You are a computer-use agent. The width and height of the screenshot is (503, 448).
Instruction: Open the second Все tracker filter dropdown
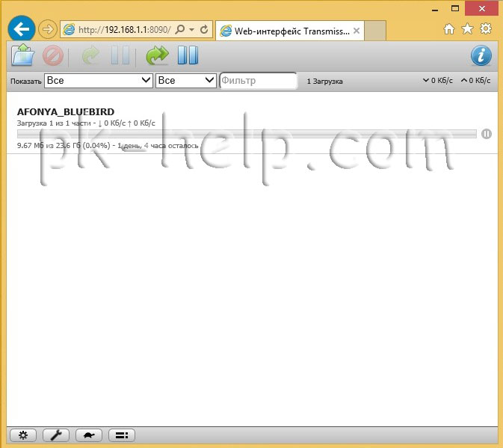[186, 81]
